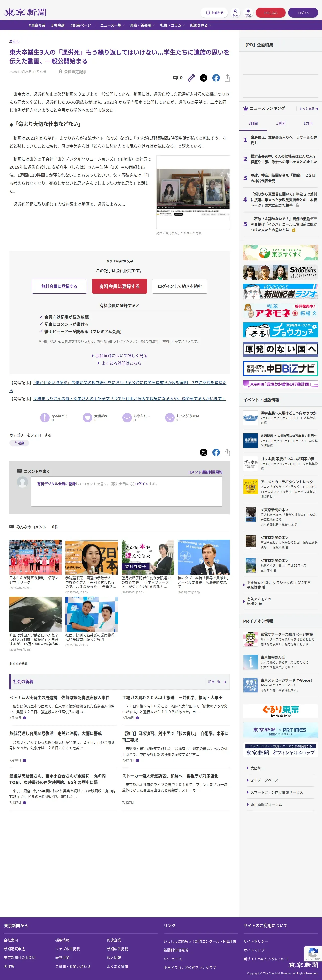Open the 東京すくすく banner
This screenshot has height=980, width=322.
pyautogui.click(x=280, y=253)
